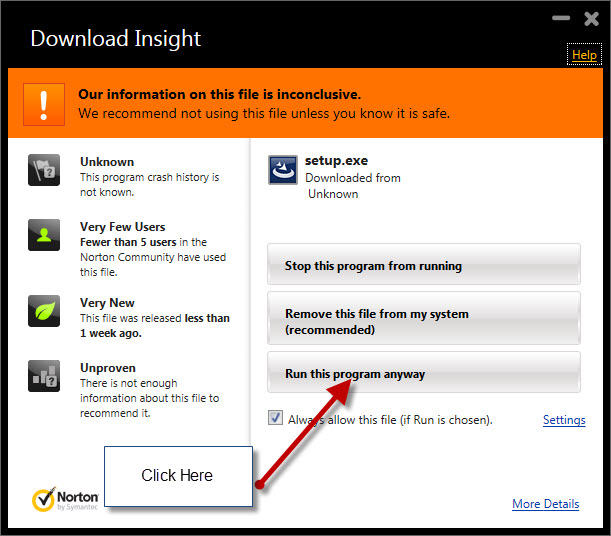Click 'This program crash history is not known'
This screenshot has width=611, height=536.
pos(150,185)
